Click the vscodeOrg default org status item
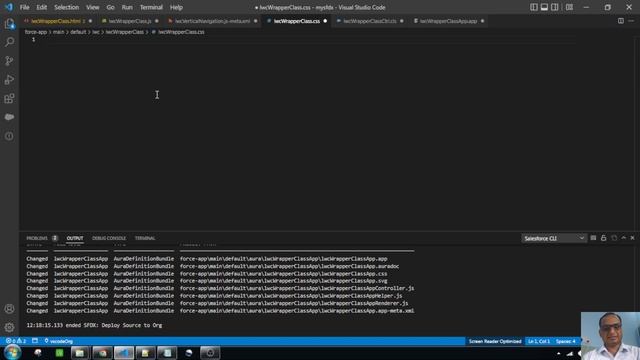 [x=58, y=341]
